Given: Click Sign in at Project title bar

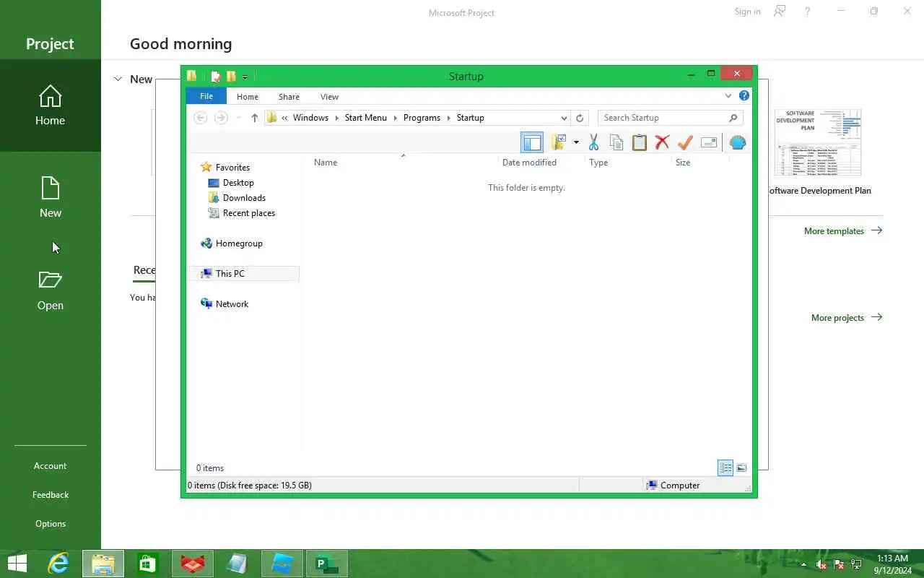Looking at the screenshot, I should click(x=747, y=12).
